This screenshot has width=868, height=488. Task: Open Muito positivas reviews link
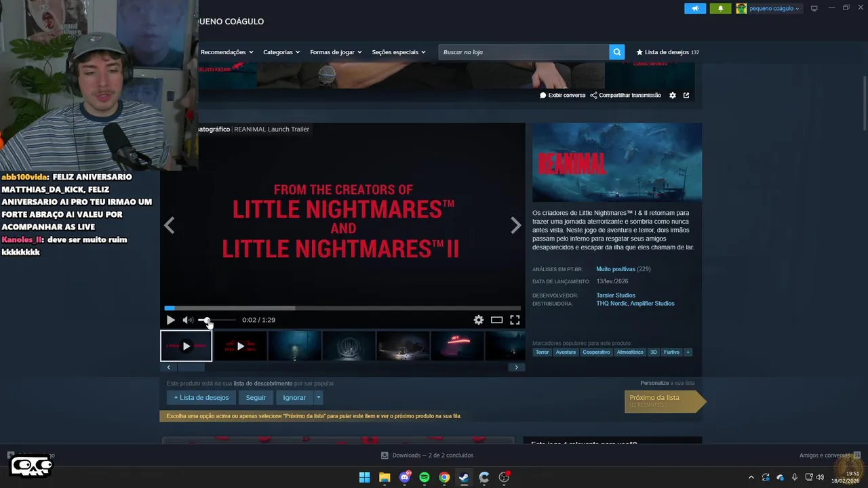click(x=616, y=269)
